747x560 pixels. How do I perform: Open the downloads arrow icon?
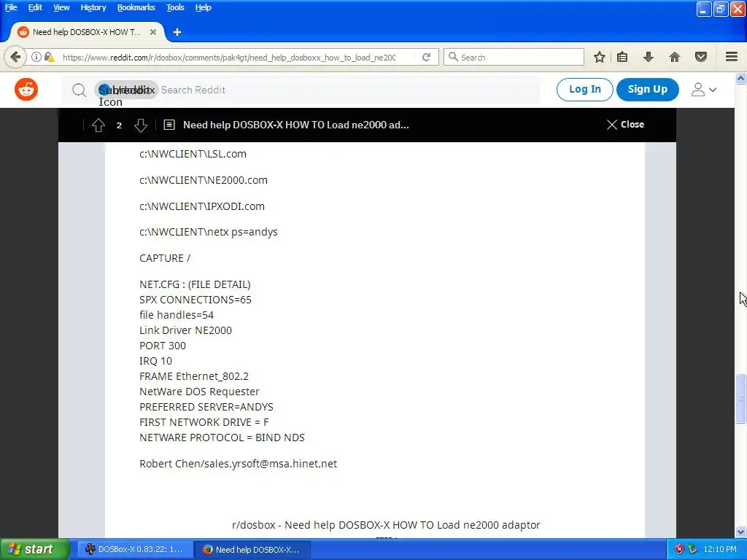[648, 57]
